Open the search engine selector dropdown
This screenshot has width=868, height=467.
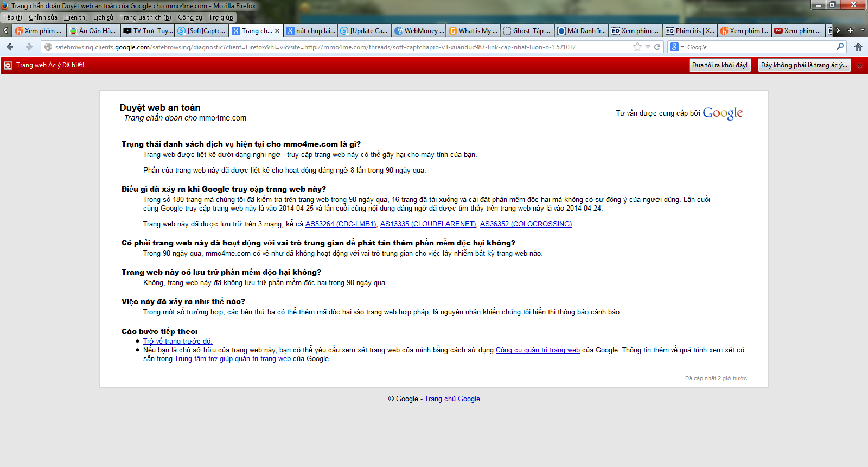click(676, 47)
